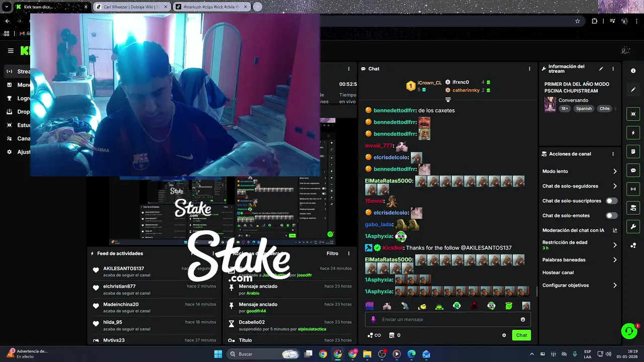Open the emoji picker in message box
The width and height of the screenshot is (644, 362).
[x=523, y=319]
